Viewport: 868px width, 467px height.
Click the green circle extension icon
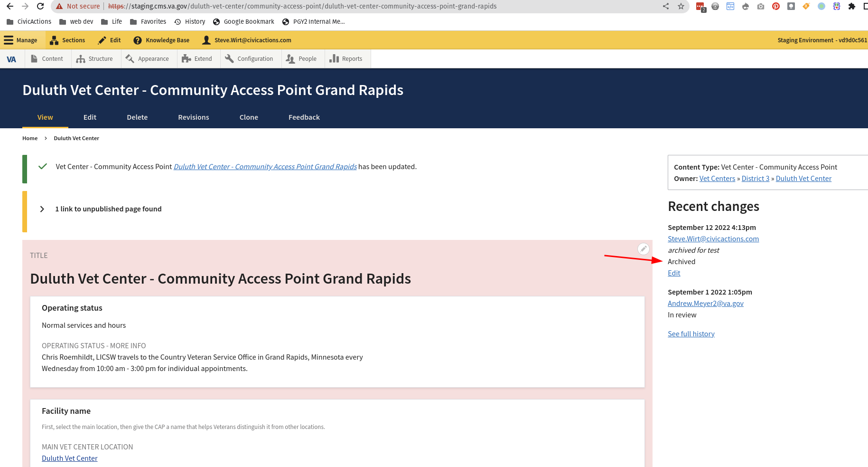[x=821, y=6]
